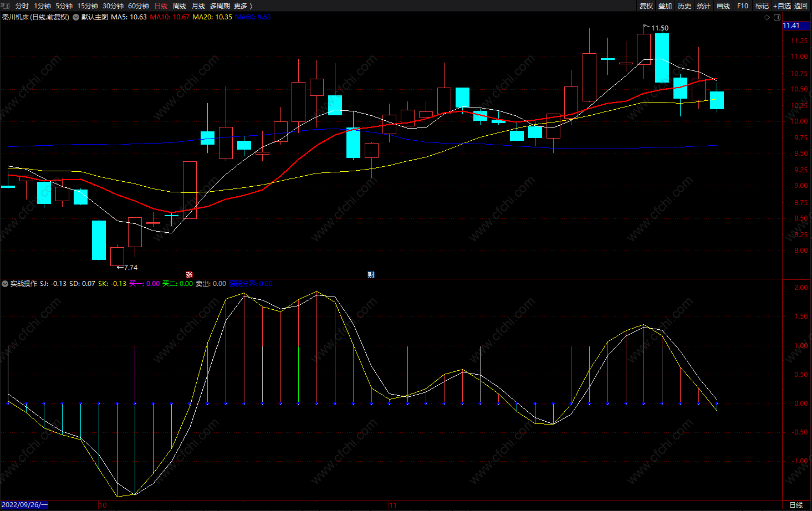The width and height of the screenshot is (812, 511).
Task: Open the 默认主图 indicator dropdown arrow
Action: point(76,17)
